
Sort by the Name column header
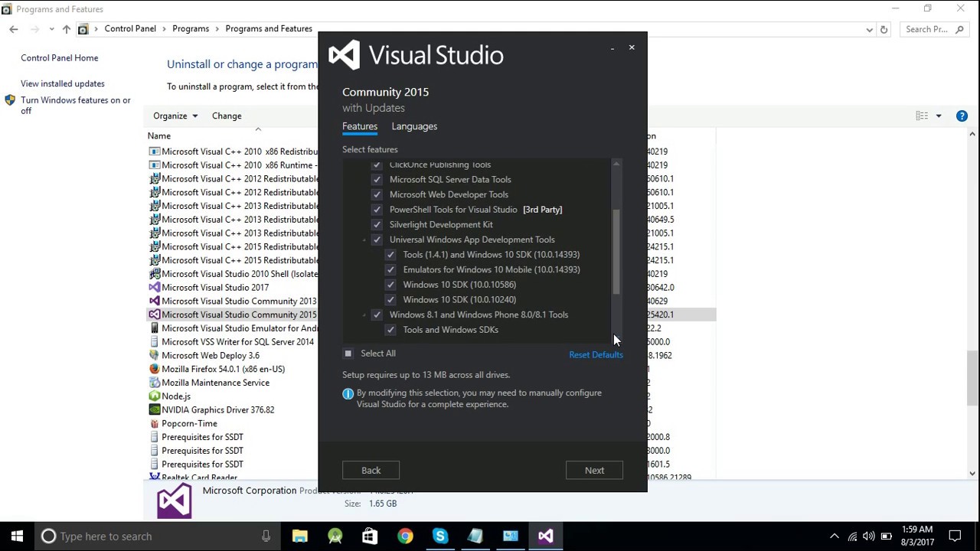(x=159, y=136)
